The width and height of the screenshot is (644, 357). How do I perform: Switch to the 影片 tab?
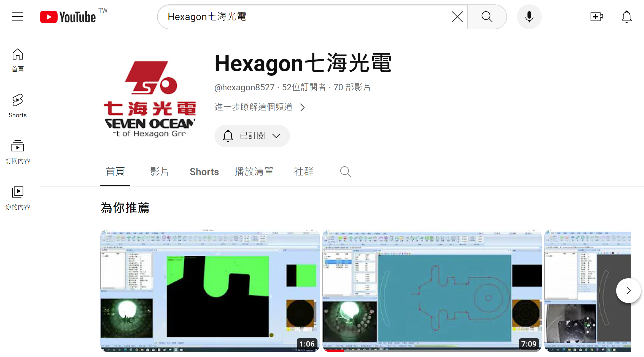160,172
